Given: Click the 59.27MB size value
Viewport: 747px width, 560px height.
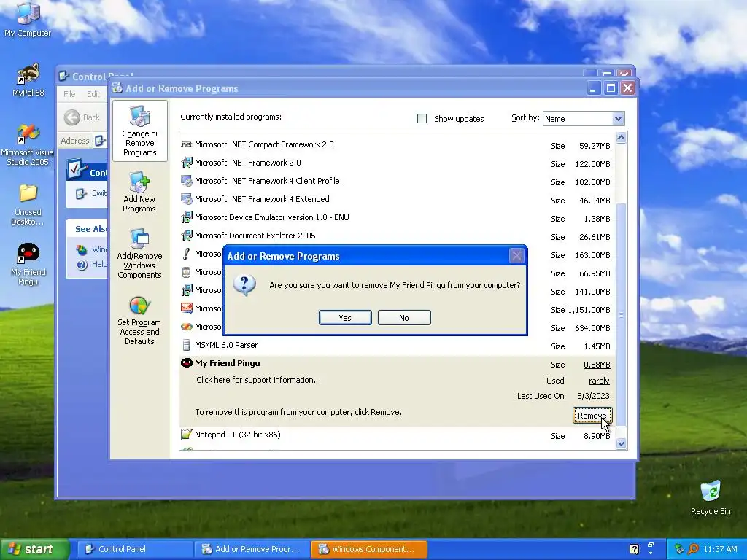Looking at the screenshot, I should pyautogui.click(x=594, y=146).
